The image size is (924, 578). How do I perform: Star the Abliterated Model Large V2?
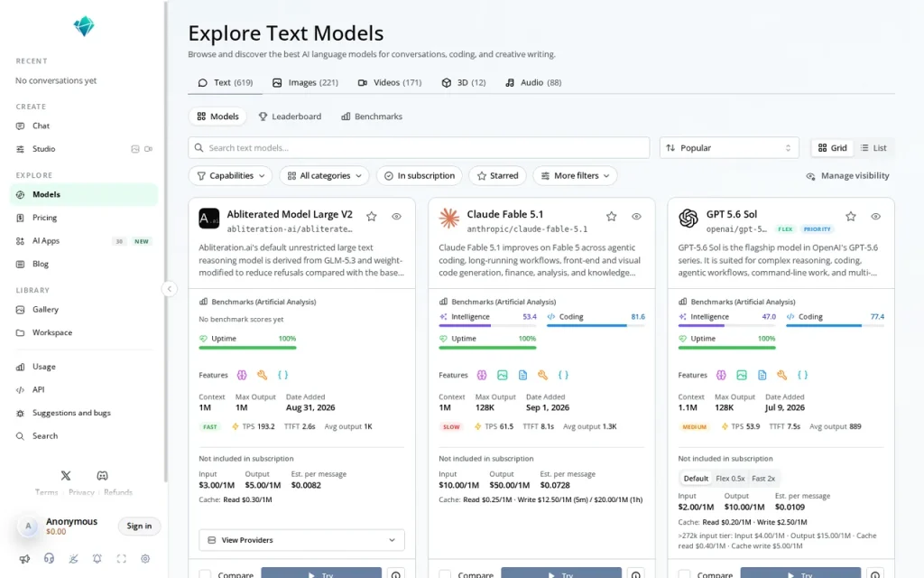371,217
